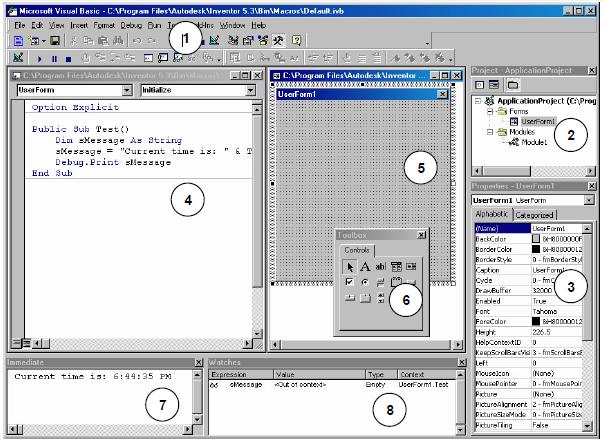
Task: Click the Design Mode icon on Standard toolbar
Action: [215, 40]
